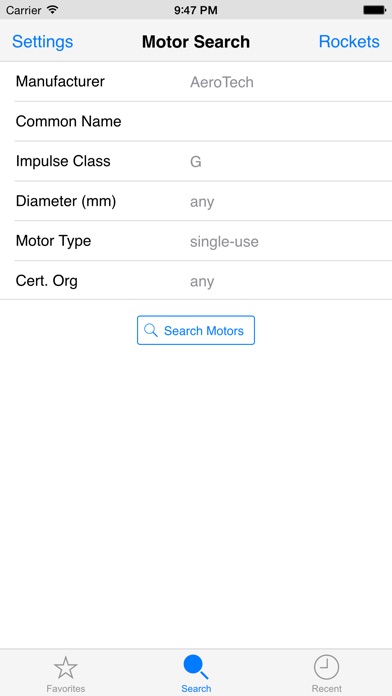Focus the Common Name input field
392x696 pixels.
(x=196, y=121)
